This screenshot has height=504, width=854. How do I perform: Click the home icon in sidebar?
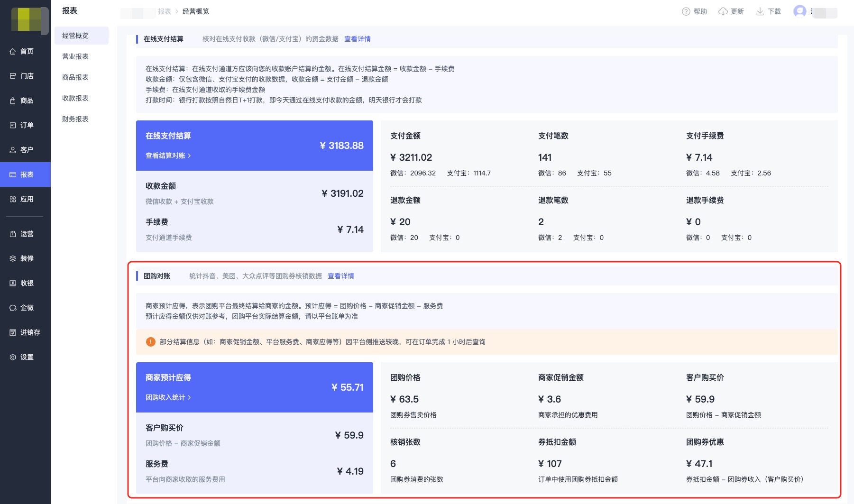(13, 51)
